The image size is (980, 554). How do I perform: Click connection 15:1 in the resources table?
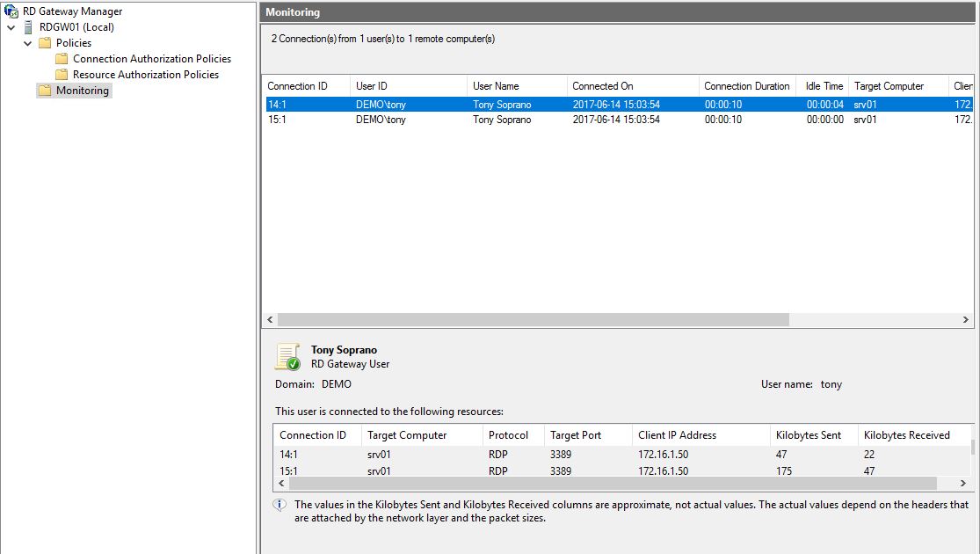coord(289,470)
